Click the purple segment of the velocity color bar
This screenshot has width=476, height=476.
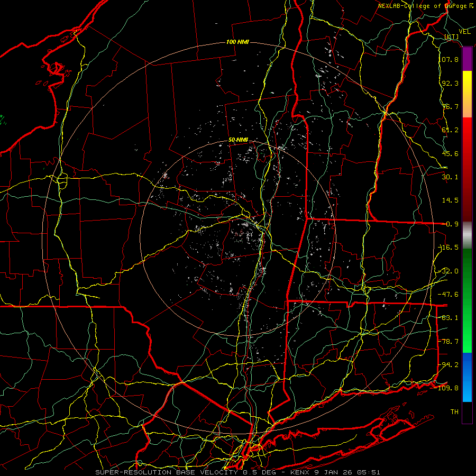[467, 59]
